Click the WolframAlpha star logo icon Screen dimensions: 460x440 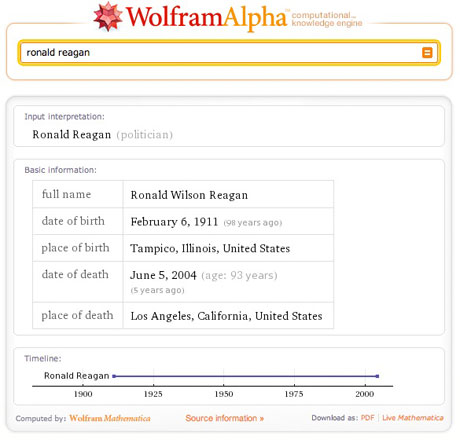point(108,17)
